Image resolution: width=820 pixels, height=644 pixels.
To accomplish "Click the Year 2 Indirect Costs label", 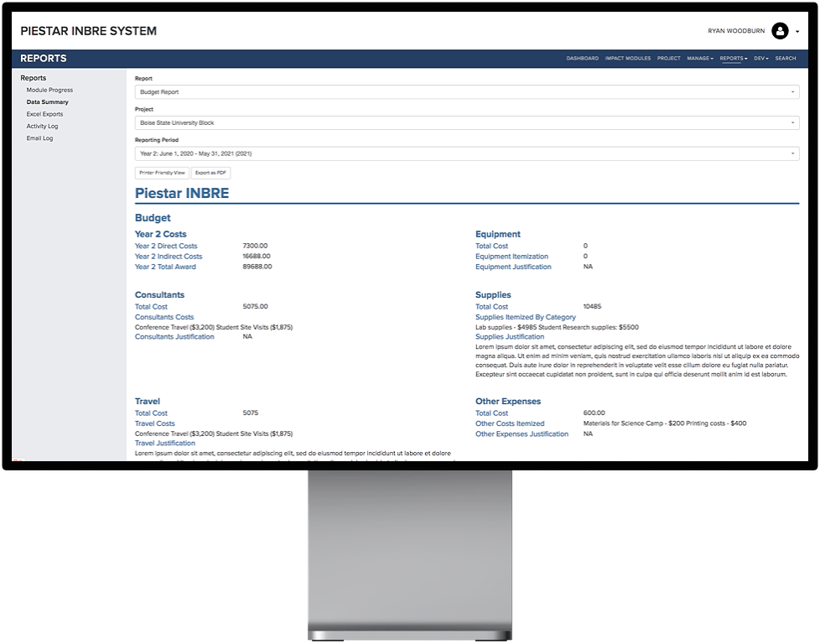I will pos(169,257).
